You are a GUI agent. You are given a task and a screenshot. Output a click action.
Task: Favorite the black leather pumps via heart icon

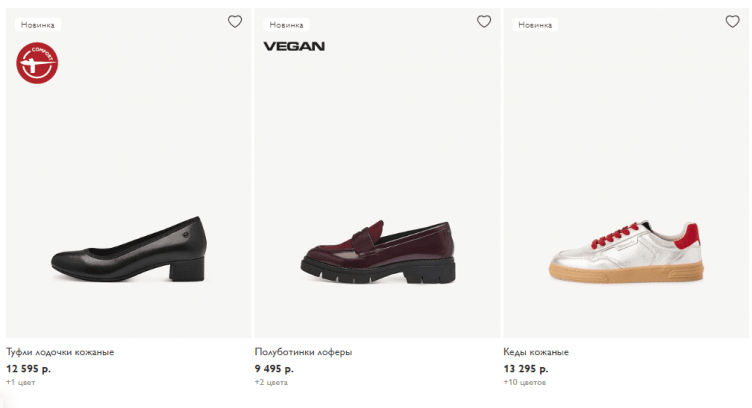coord(235,22)
